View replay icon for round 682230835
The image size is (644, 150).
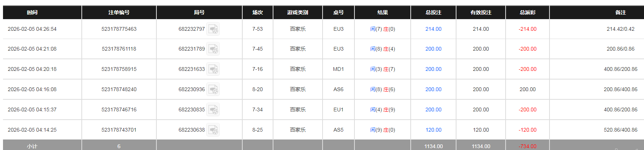click(213, 109)
